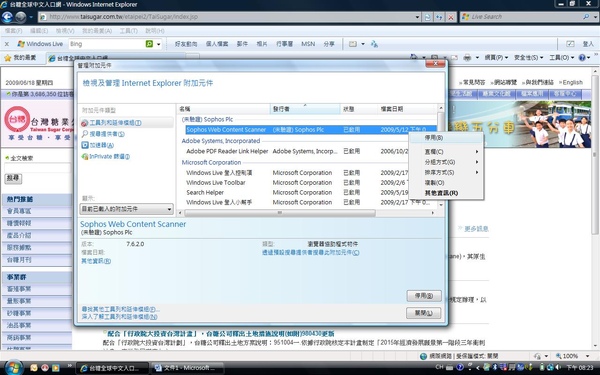The height and width of the screenshot is (375, 600).
Task: Expand the 安全性(S) command bar menu
Action: (528, 58)
